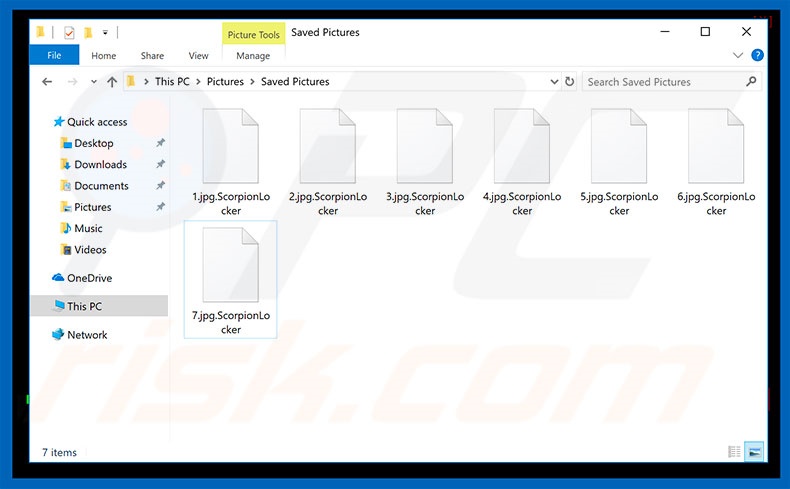
Task: Open the address bar history dropdown
Action: 554,82
